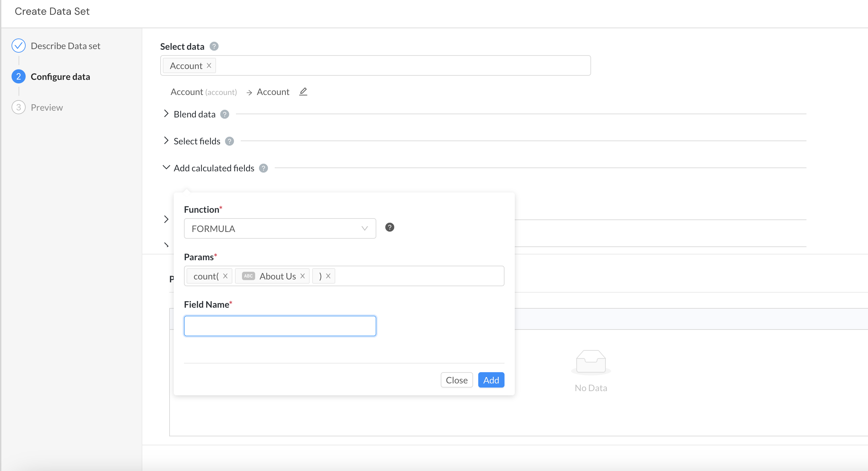868x471 pixels.
Task: Select the Configure data step
Action: [60, 77]
